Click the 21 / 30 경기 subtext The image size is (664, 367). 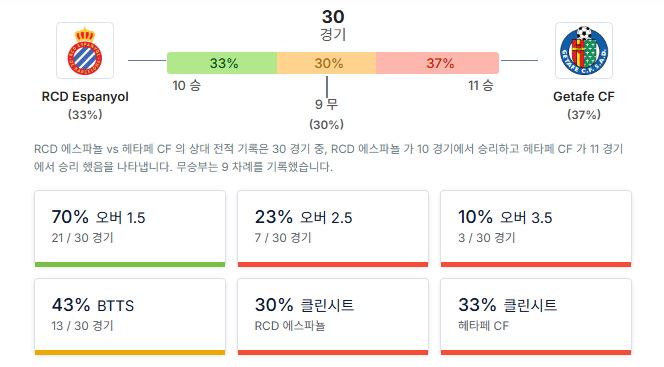[83, 238]
